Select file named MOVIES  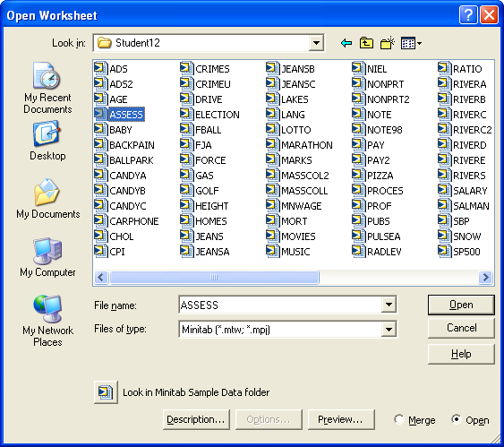[298, 236]
